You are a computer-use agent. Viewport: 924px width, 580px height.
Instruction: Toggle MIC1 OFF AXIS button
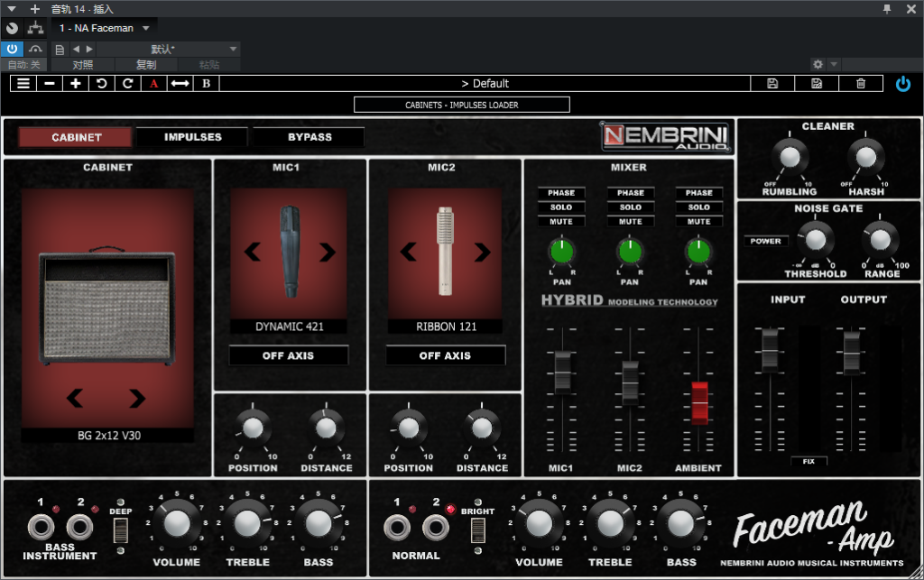click(289, 355)
